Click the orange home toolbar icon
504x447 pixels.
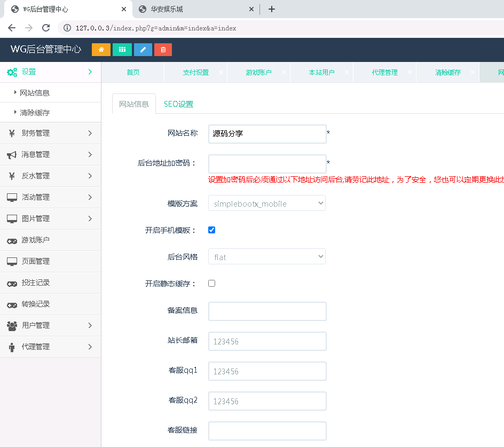101,50
